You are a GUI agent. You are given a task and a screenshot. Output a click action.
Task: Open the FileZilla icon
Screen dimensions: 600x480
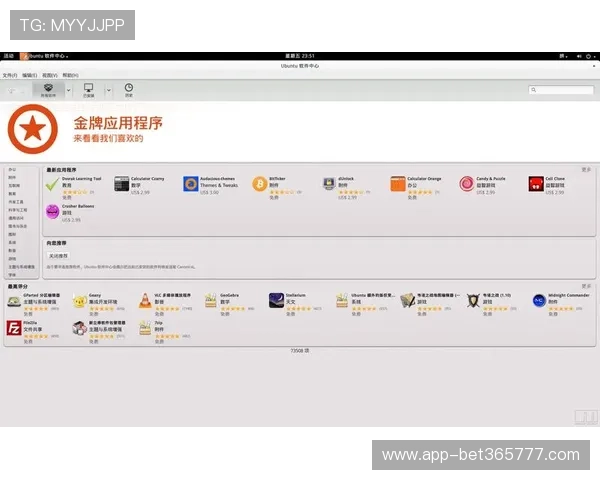[14, 328]
